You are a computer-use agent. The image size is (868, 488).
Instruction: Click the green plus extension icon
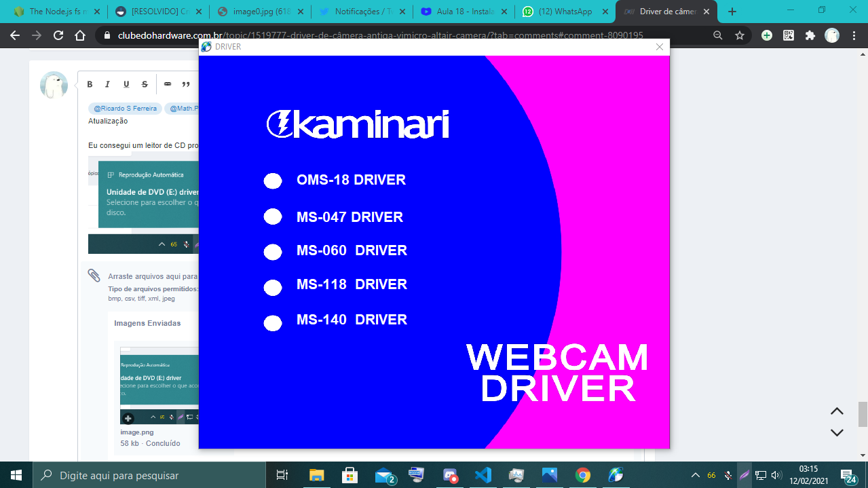[767, 35]
